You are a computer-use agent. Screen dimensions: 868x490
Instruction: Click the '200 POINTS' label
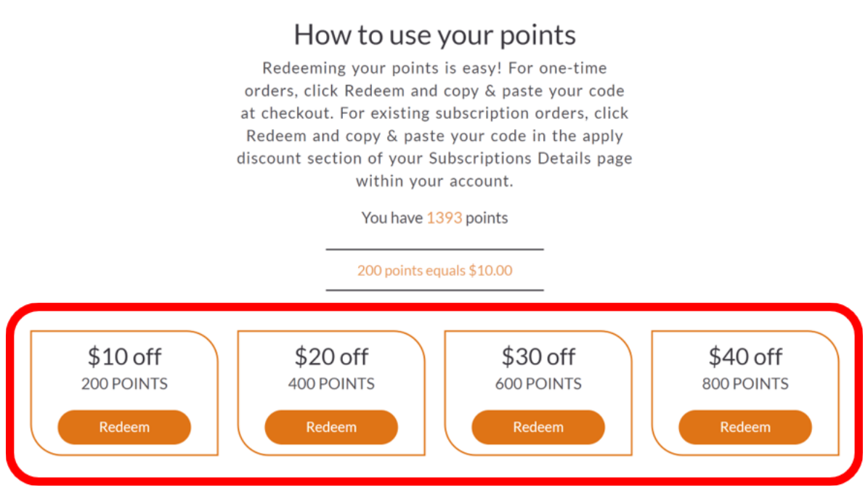point(124,384)
